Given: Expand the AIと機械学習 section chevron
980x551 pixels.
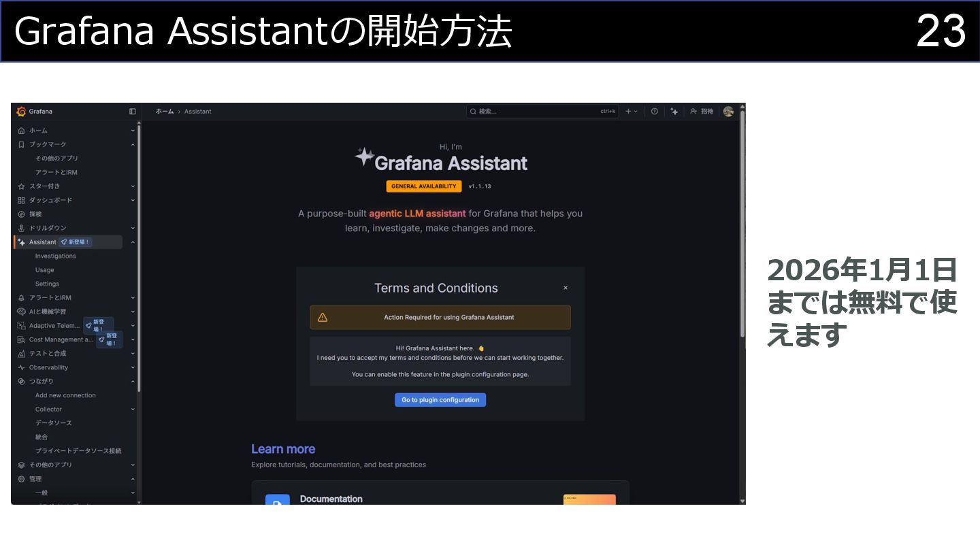Looking at the screenshot, I should click(x=133, y=312).
